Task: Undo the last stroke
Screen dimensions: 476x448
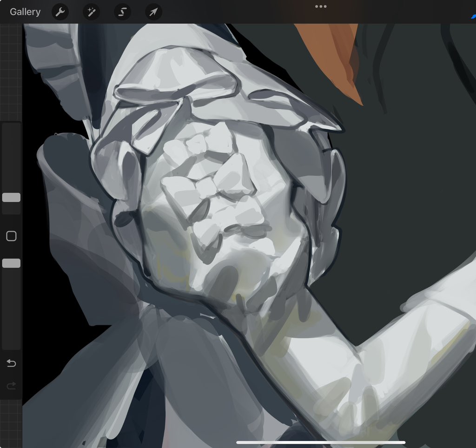Action: pyautogui.click(x=11, y=363)
